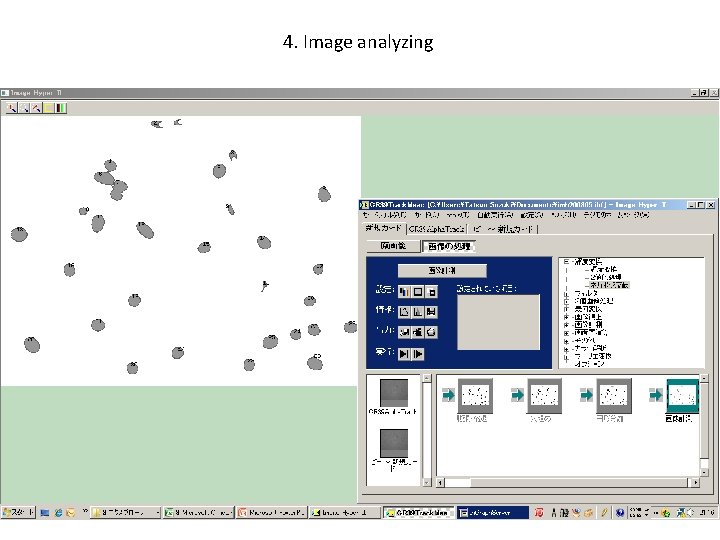Switch to Microsoft PowerPoint taskbar button

click(x=271, y=512)
